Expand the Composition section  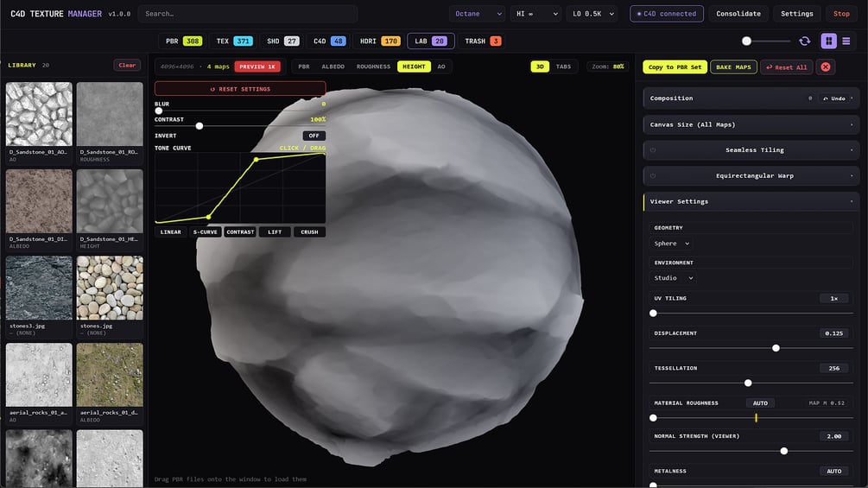pyautogui.click(x=751, y=98)
